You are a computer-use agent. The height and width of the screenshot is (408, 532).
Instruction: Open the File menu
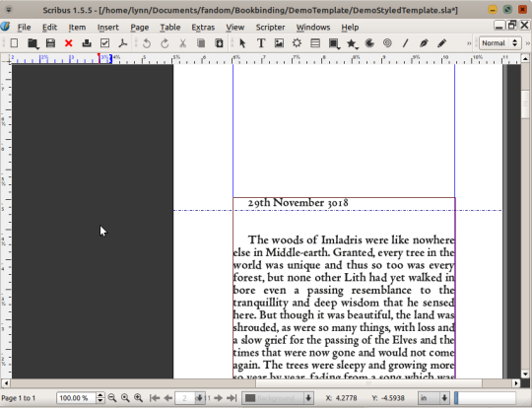coord(24,28)
